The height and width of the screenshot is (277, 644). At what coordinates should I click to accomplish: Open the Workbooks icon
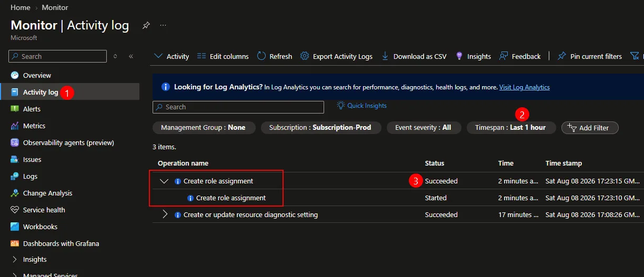click(14, 227)
